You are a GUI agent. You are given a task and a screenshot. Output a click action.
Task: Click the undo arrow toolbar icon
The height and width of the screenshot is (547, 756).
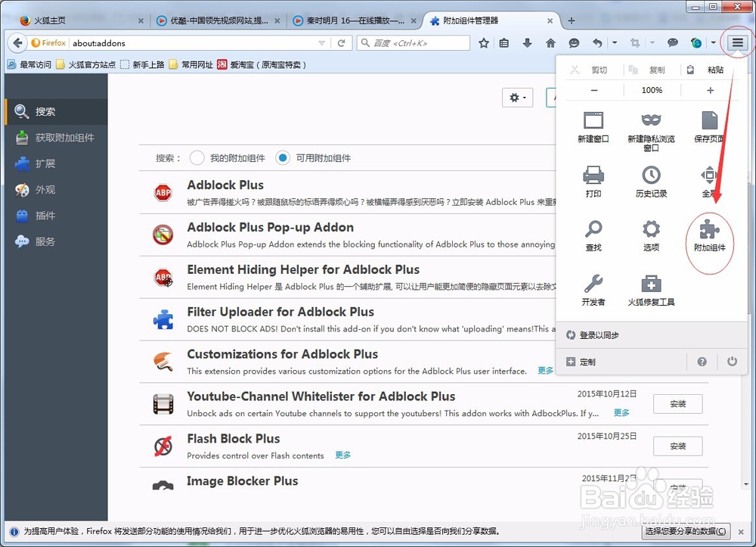(x=597, y=43)
